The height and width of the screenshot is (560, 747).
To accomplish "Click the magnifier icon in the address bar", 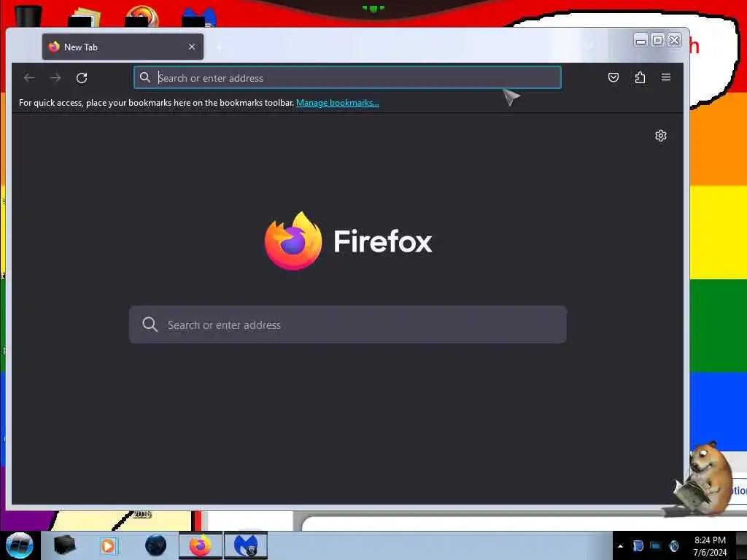I will tap(145, 77).
